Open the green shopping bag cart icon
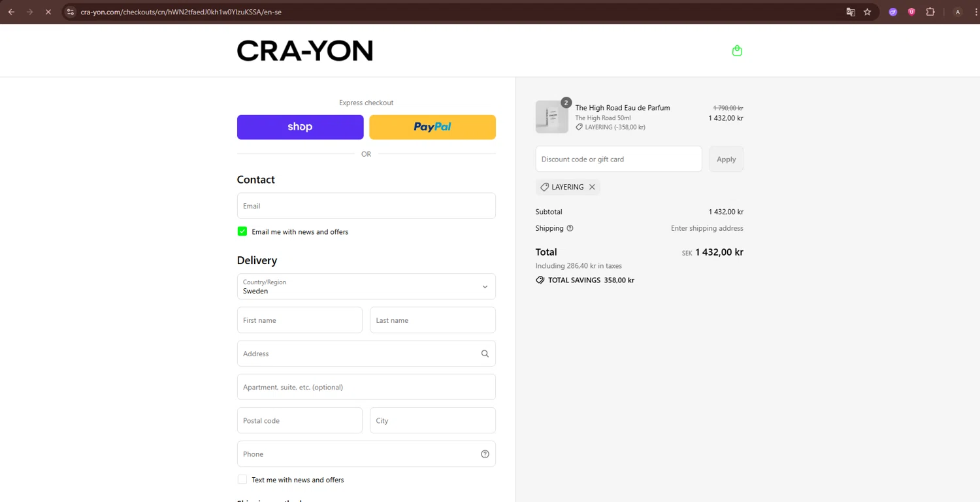 pyautogui.click(x=737, y=50)
